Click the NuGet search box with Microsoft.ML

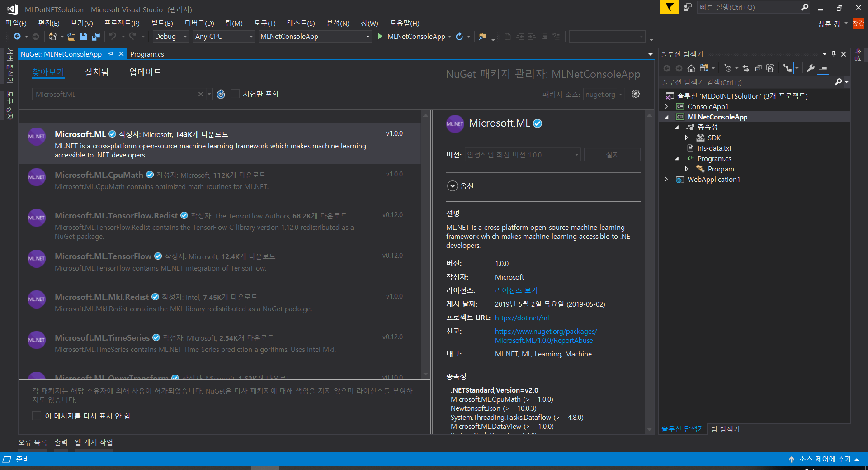pyautogui.click(x=115, y=94)
